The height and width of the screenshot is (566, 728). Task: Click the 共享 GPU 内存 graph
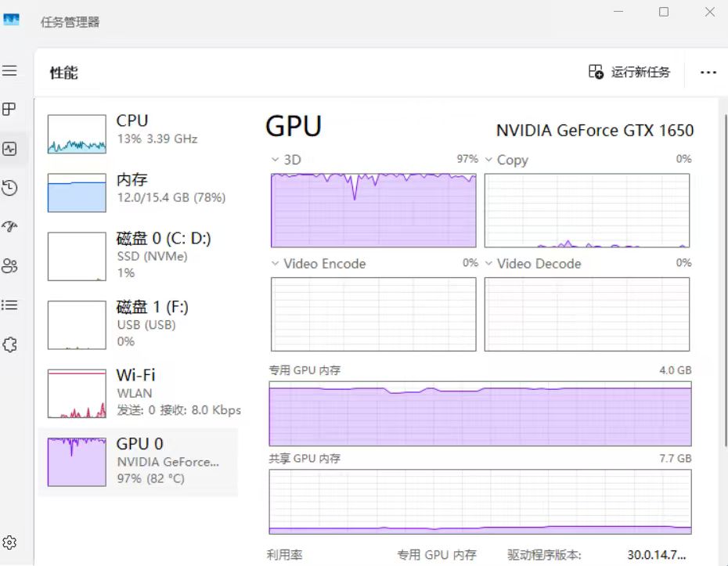pyautogui.click(x=480, y=502)
